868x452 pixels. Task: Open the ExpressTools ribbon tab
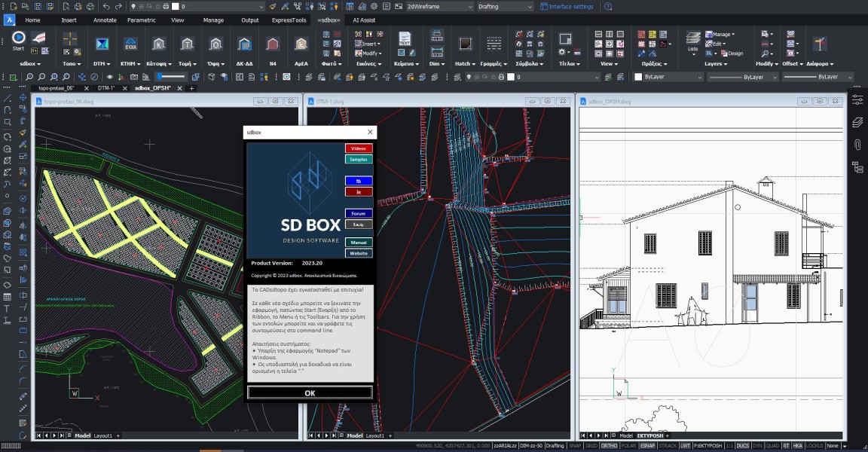point(289,20)
